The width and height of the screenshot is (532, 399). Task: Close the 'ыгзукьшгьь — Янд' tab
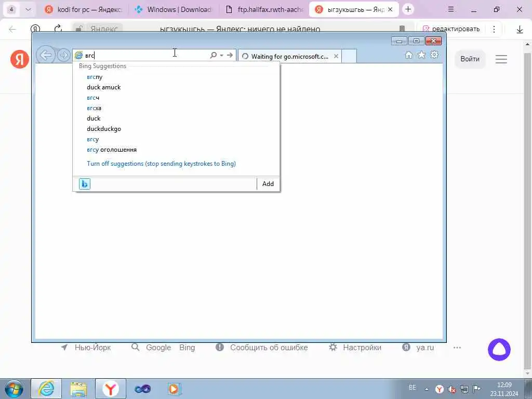pos(390,9)
